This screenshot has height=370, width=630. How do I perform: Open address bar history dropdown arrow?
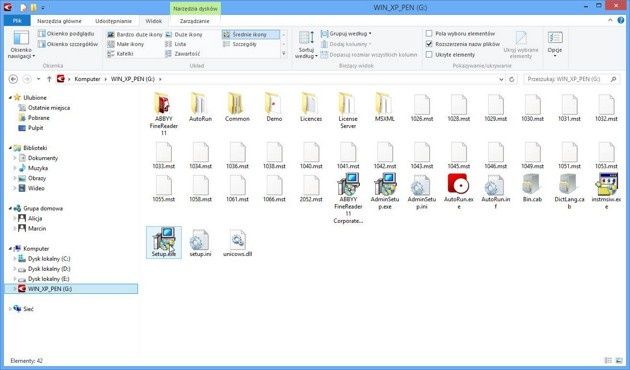click(x=501, y=80)
